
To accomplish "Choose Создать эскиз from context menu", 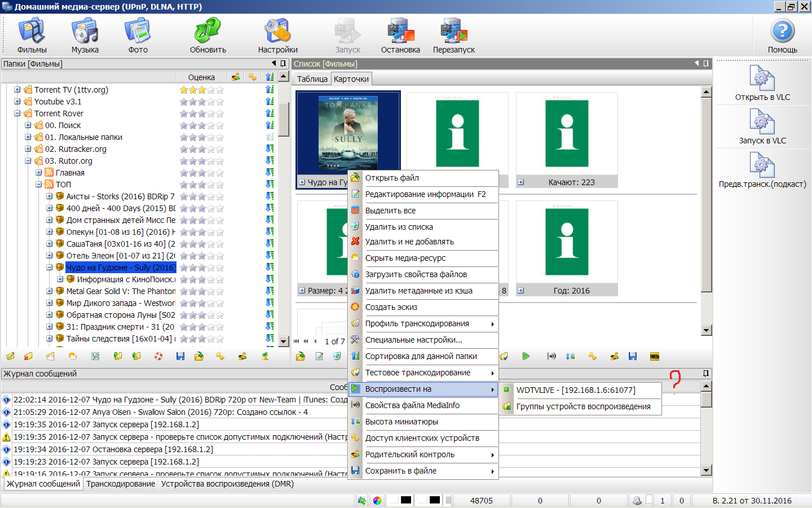I will (x=391, y=307).
